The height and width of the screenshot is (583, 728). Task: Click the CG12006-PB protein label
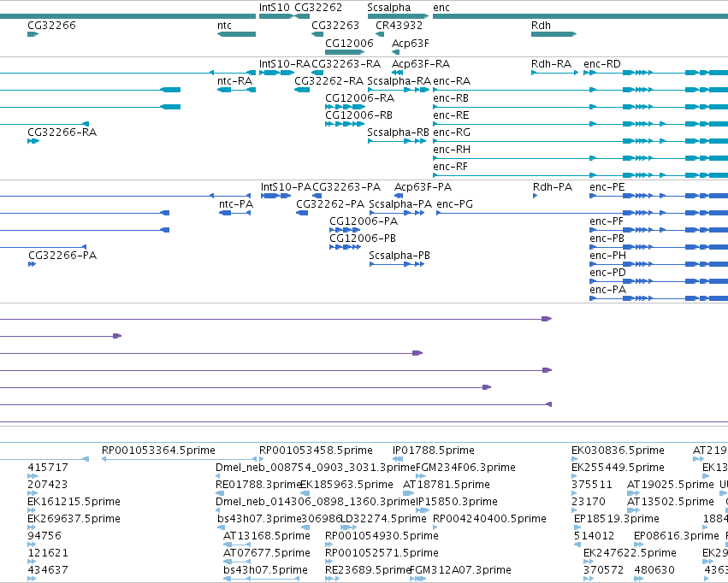[363, 238]
